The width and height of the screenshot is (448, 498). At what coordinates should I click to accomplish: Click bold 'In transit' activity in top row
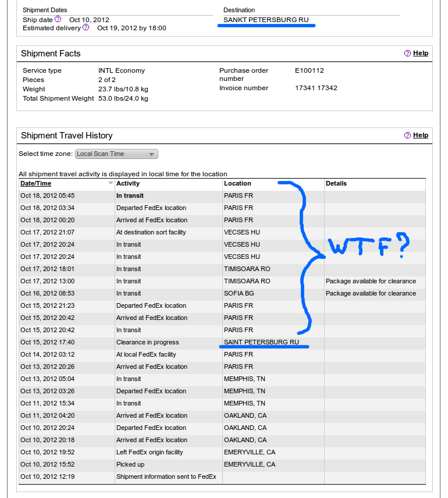(130, 195)
